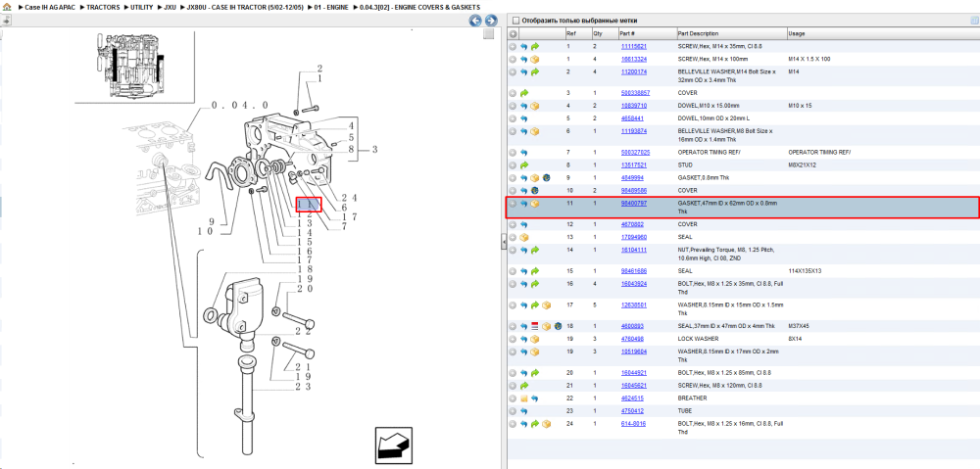Select the circle marker for Ref 3 COVER
The height and width of the screenshot is (469, 980).
coord(513,93)
